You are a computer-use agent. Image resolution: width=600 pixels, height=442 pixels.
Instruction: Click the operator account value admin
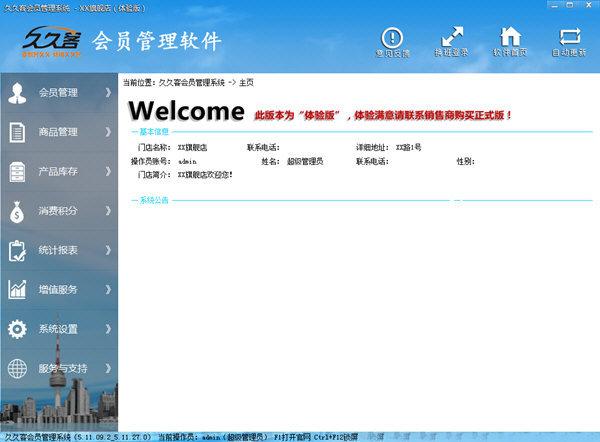click(x=188, y=161)
